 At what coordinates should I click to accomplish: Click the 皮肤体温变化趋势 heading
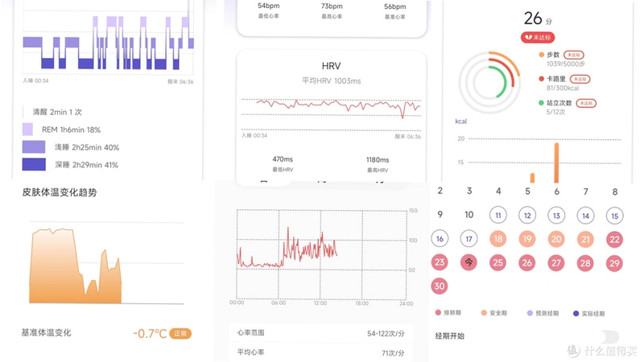pos(59,192)
